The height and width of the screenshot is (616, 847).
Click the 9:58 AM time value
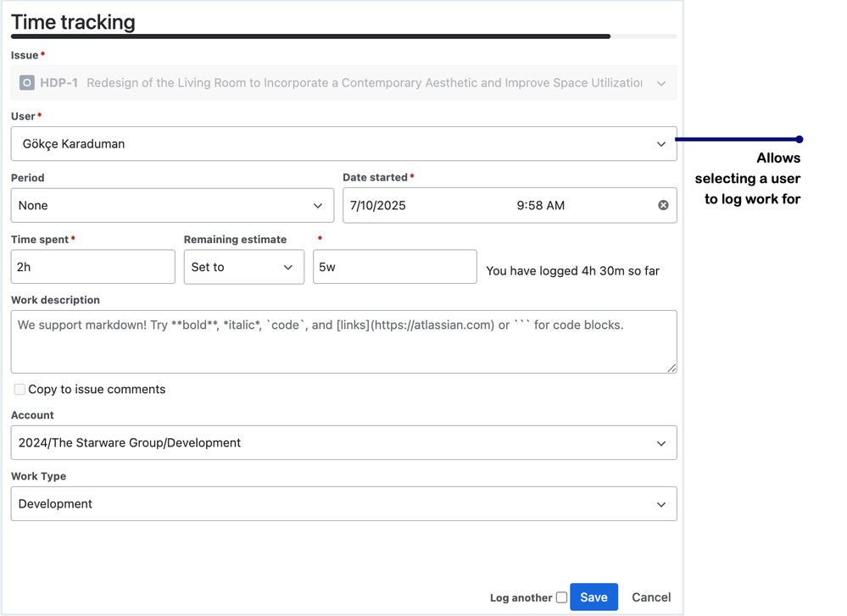(x=540, y=205)
